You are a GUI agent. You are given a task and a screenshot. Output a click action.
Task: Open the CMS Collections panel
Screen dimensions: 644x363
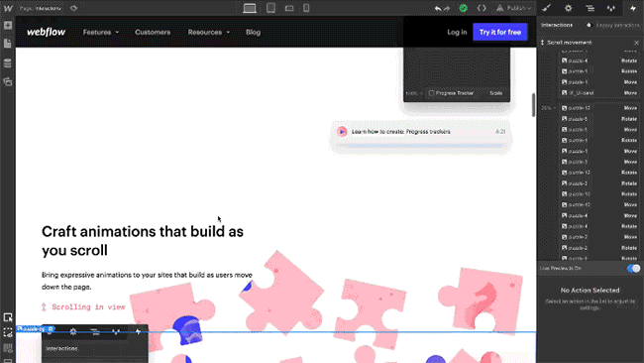[8, 62]
